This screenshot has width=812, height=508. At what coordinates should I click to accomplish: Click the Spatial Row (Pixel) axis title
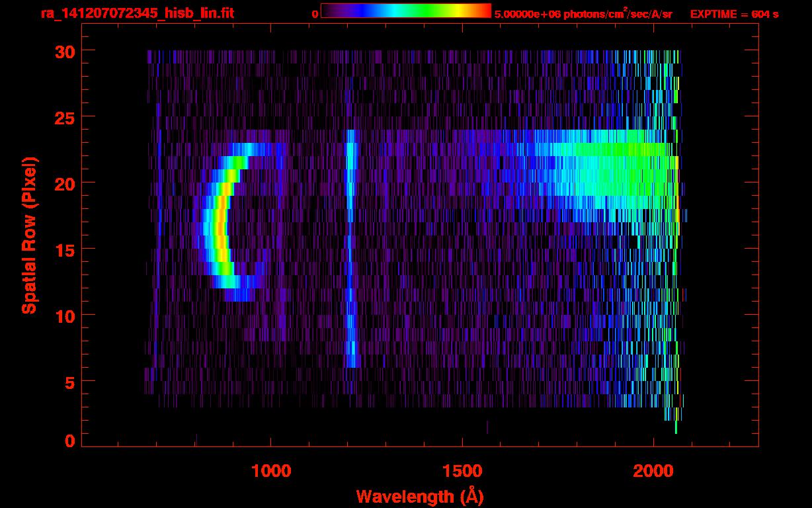pos(29,235)
